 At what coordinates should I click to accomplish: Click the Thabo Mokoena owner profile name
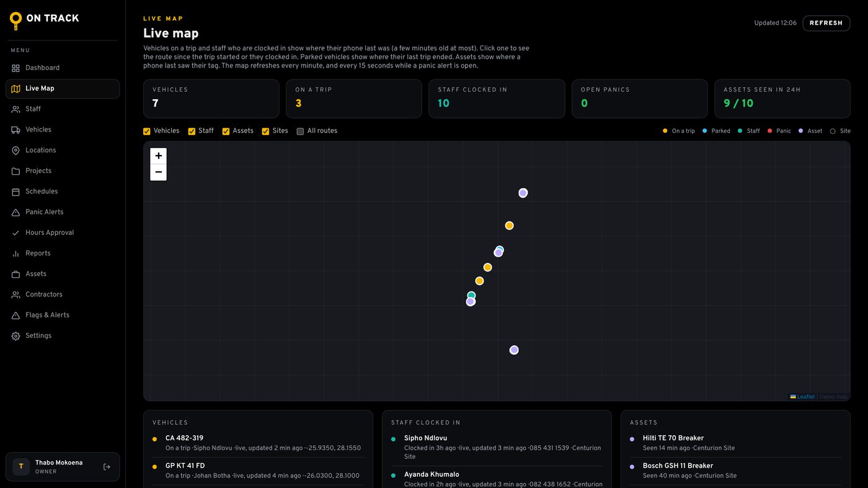(59, 463)
